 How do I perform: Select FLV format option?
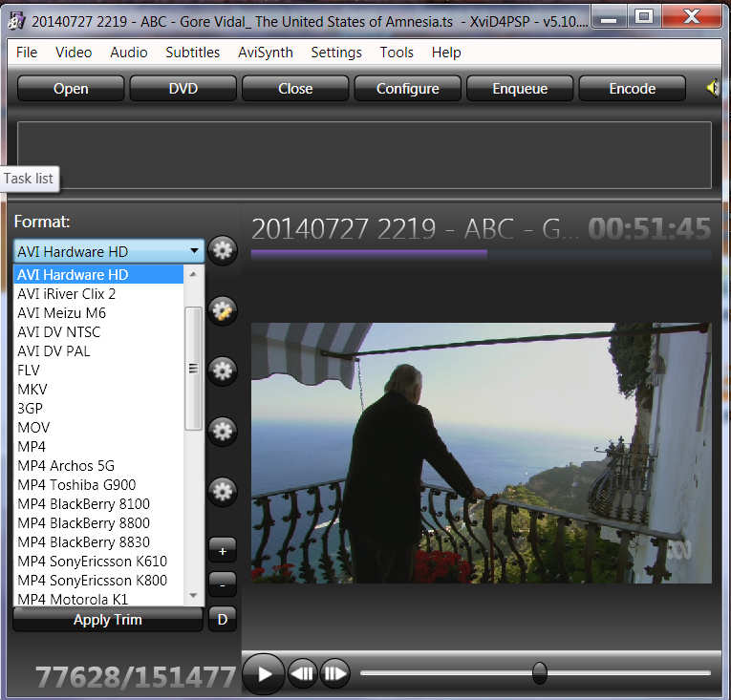pyautogui.click(x=98, y=370)
